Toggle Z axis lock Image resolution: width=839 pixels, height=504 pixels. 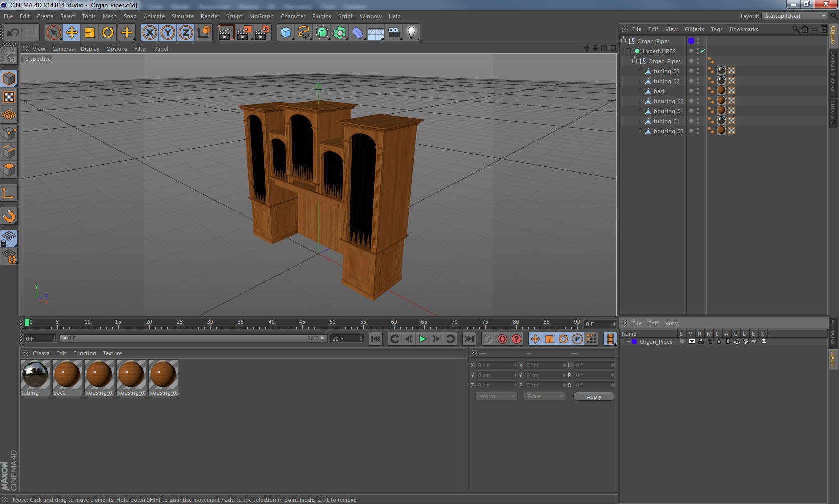[x=186, y=33]
